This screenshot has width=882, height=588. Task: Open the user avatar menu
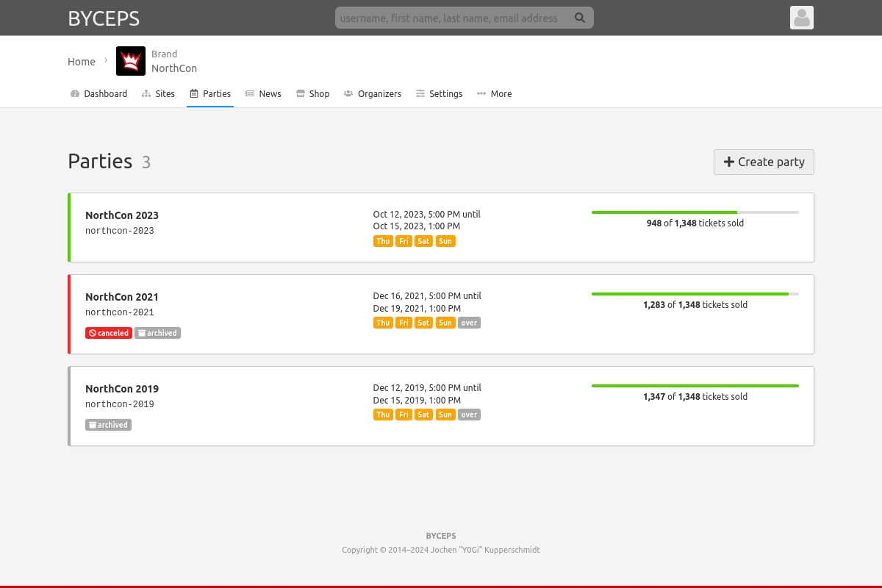coord(801,18)
